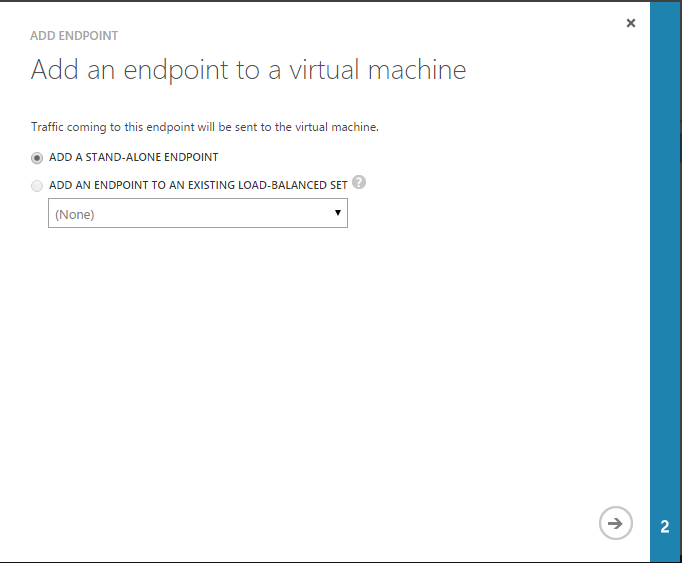
Task: Click the step 2 page indicator
Action: pos(665,527)
